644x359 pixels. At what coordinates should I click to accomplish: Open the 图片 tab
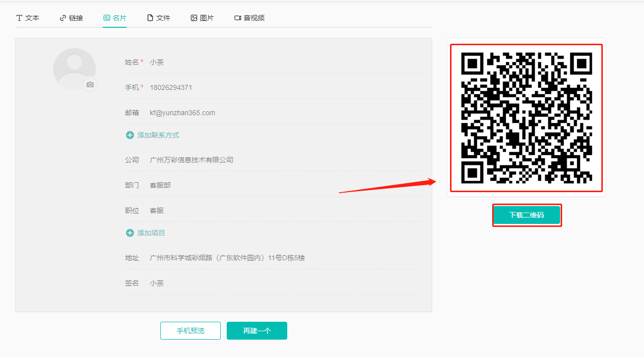click(x=202, y=18)
